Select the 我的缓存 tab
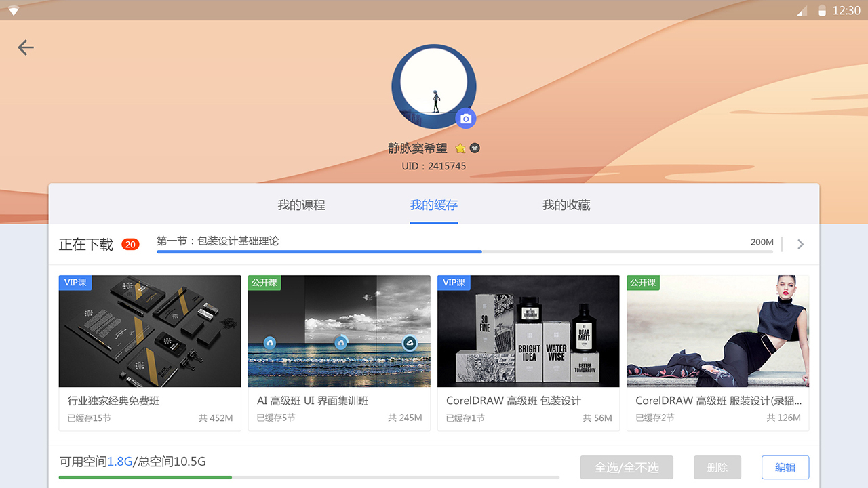This screenshot has width=868, height=488. tap(434, 205)
